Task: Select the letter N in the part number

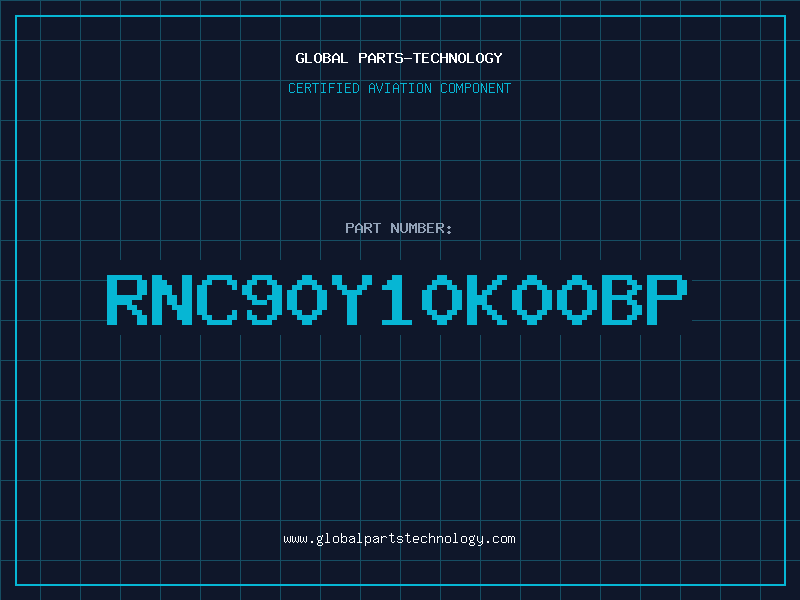Action: [171, 299]
